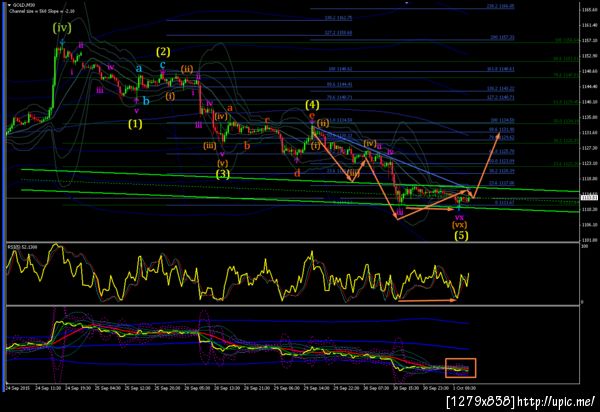
Task: Open the chart dropdown triangle beside GOLD,M30
Action: pos(9,5)
